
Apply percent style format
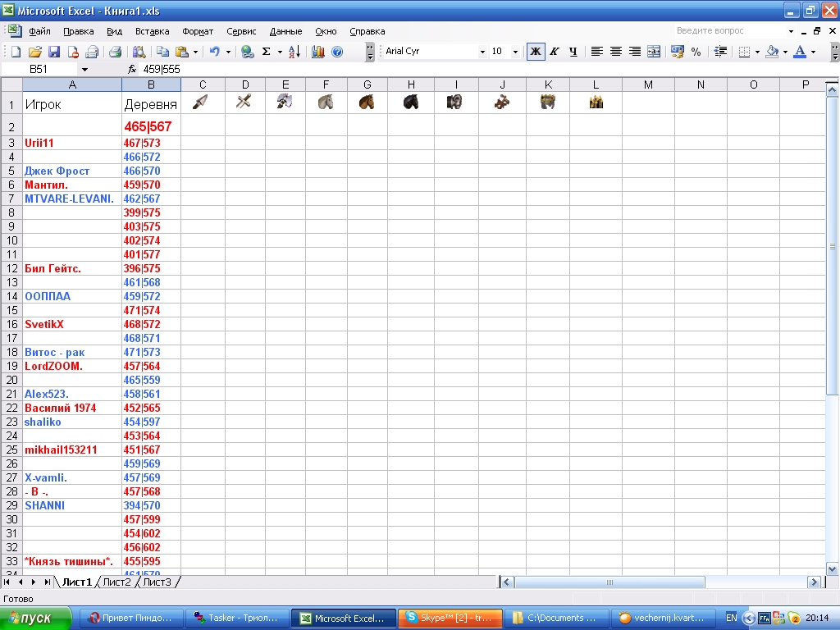[x=696, y=52]
